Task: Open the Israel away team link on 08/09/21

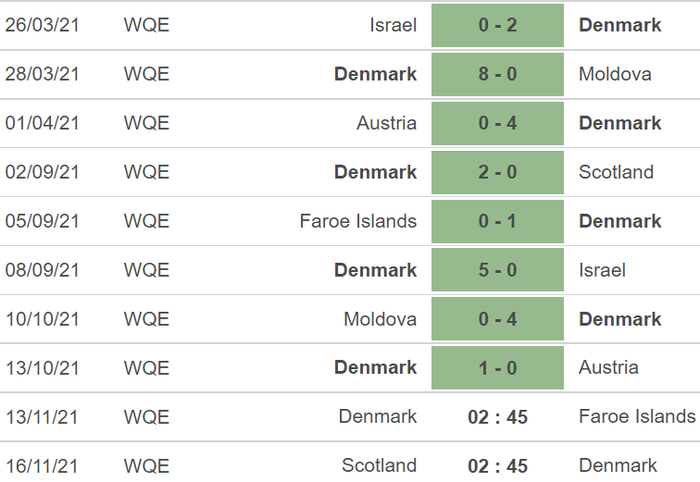Action: tap(602, 270)
